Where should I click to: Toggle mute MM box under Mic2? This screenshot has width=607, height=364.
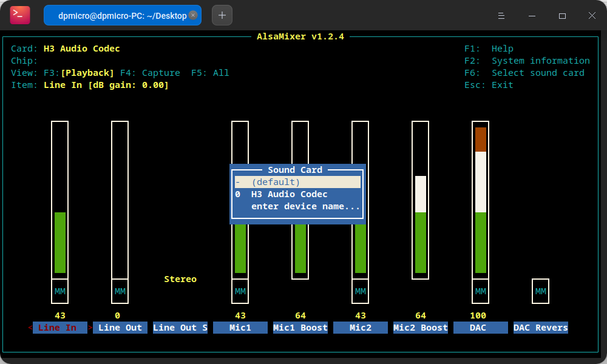click(x=361, y=291)
